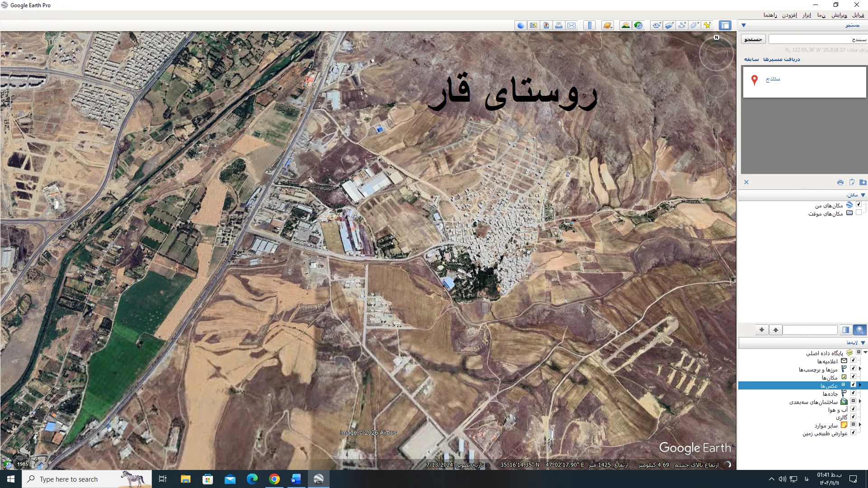The height and width of the screenshot is (488, 868).
Task: Open the ابزار menu
Action: [807, 15]
